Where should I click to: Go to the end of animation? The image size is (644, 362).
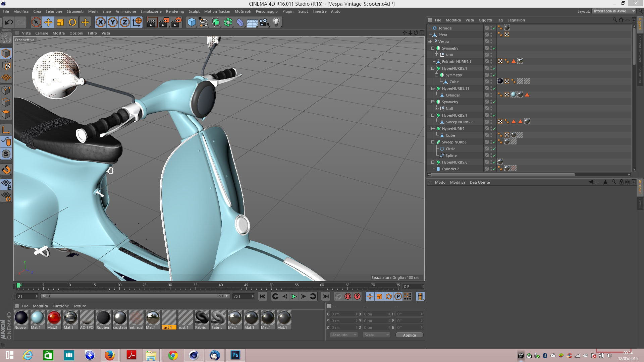coord(325,296)
